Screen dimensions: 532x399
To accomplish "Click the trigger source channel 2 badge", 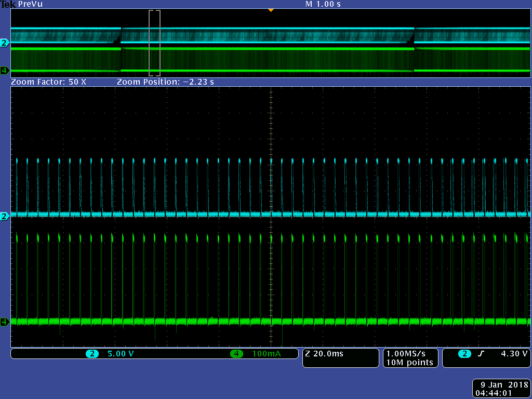I will coord(464,354).
